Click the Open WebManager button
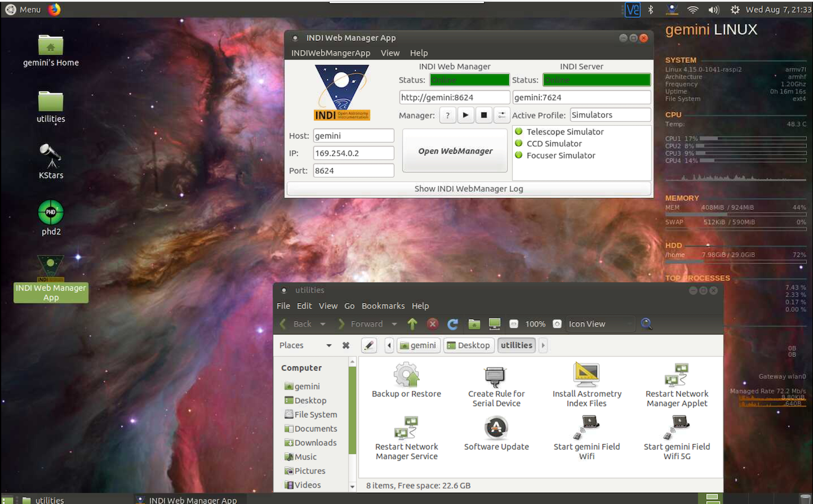This screenshot has width=813, height=504. tap(455, 151)
